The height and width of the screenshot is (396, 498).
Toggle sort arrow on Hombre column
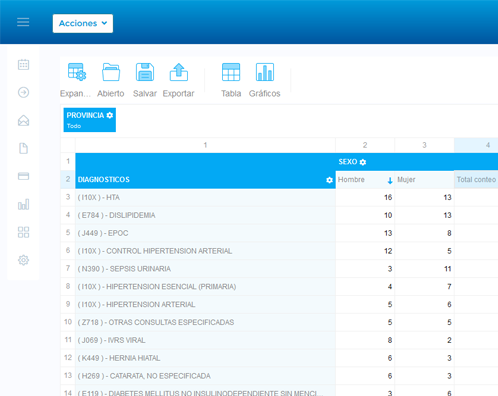coord(390,180)
